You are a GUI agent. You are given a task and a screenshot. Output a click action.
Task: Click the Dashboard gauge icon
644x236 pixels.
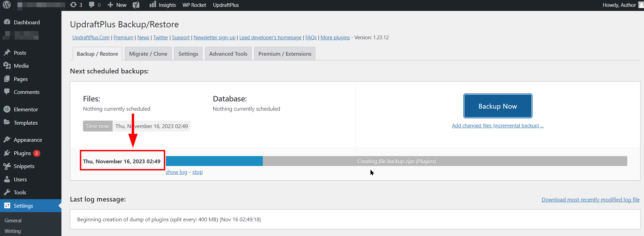click(x=7, y=22)
